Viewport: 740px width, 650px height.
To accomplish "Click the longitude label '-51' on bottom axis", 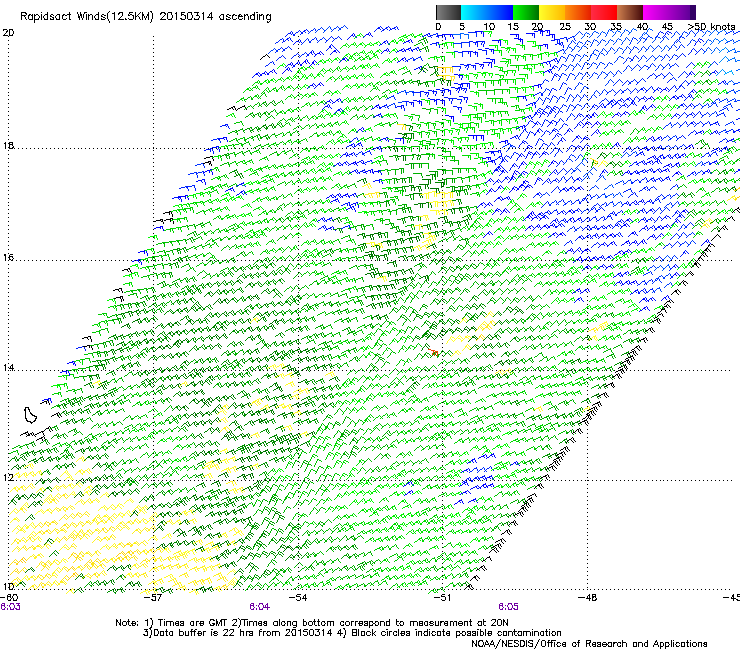I will (442, 598).
